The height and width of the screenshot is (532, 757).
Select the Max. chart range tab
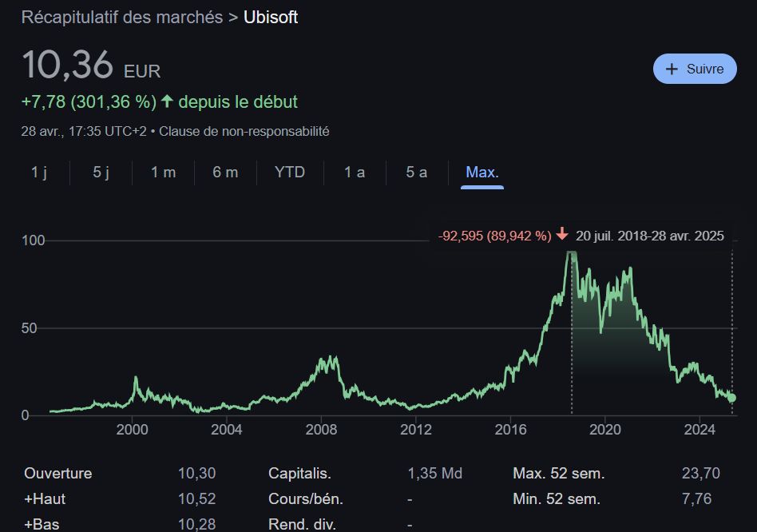[x=482, y=173]
